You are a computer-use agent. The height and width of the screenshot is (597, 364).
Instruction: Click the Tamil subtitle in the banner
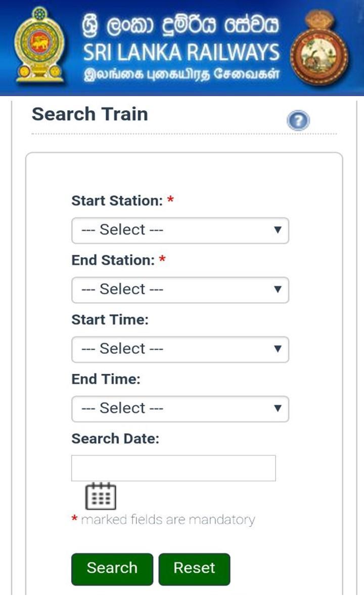click(x=181, y=75)
